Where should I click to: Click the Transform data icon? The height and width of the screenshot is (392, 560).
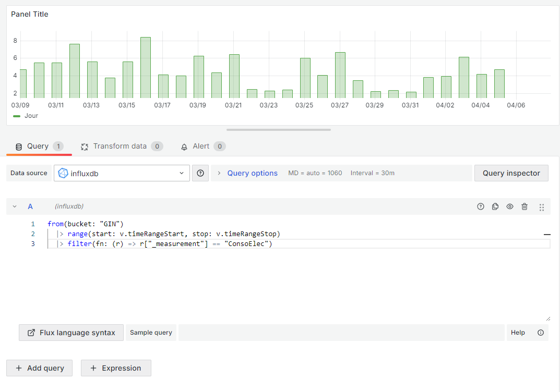85,146
